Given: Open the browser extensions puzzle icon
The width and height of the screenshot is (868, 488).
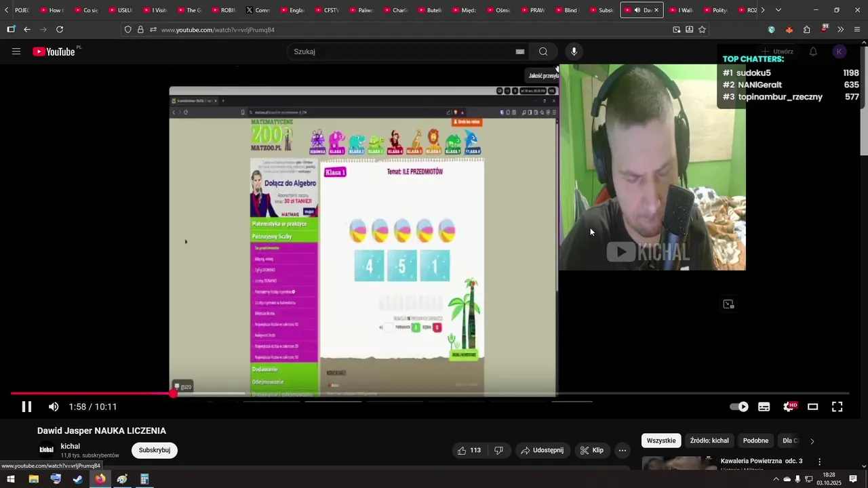Looking at the screenshot, I should click(806, 29).
